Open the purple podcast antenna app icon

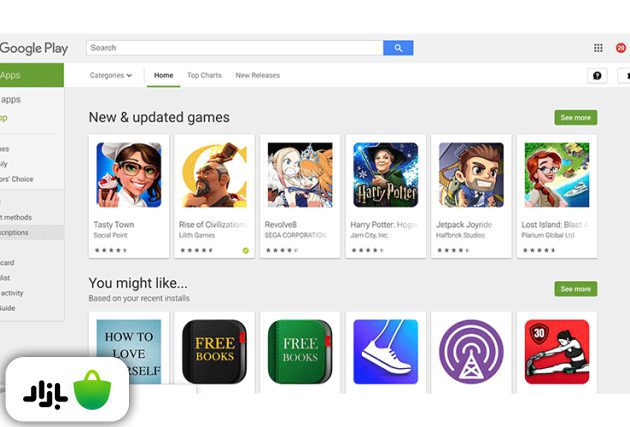pyautogui.click(x=471, y=351)
